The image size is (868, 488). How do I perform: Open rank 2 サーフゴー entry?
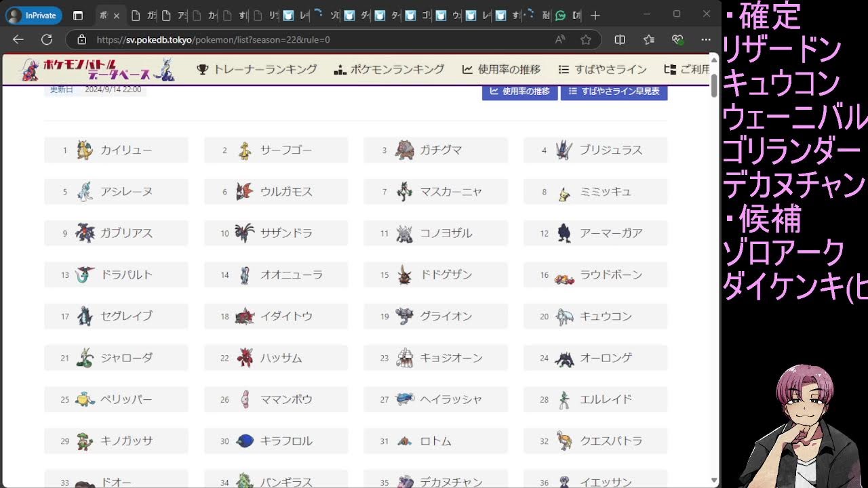(x=276, y=150)
